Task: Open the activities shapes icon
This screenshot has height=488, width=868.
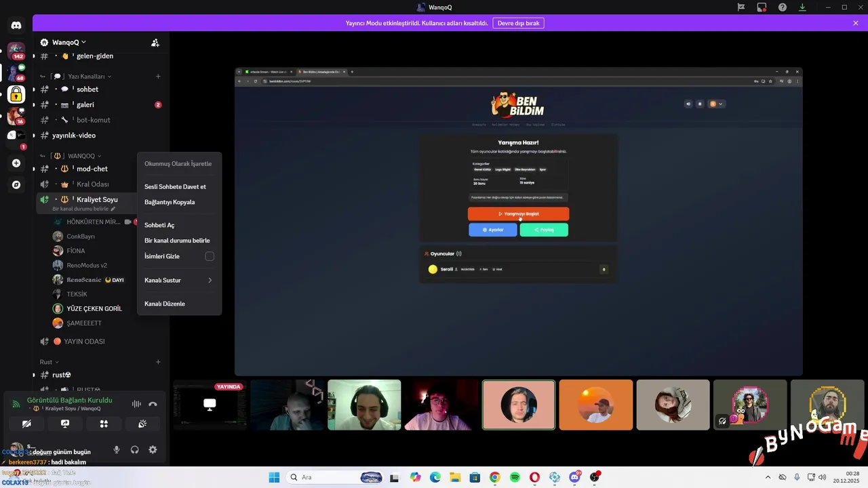Action: (104, 424)
